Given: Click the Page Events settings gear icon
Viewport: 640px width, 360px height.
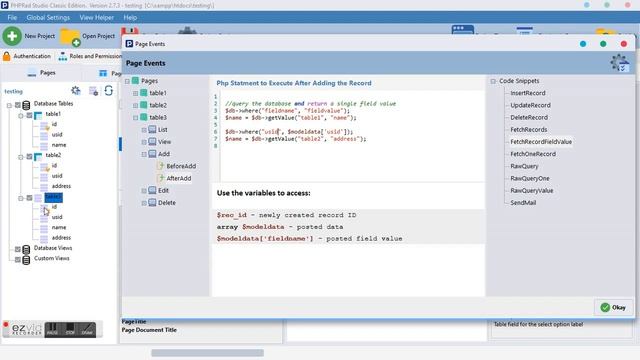Looking at the screenshot, I should click(620, 63).
